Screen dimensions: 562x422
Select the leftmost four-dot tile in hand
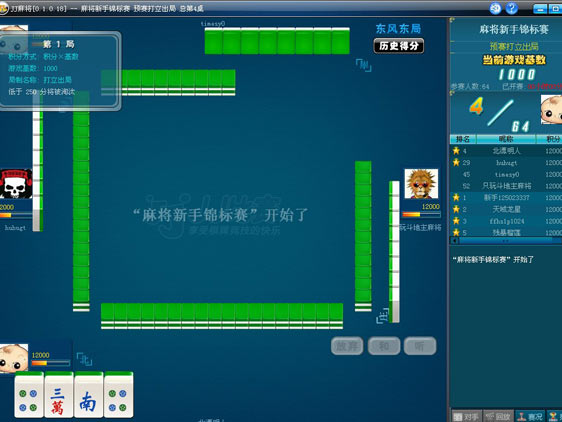point(29,394)
